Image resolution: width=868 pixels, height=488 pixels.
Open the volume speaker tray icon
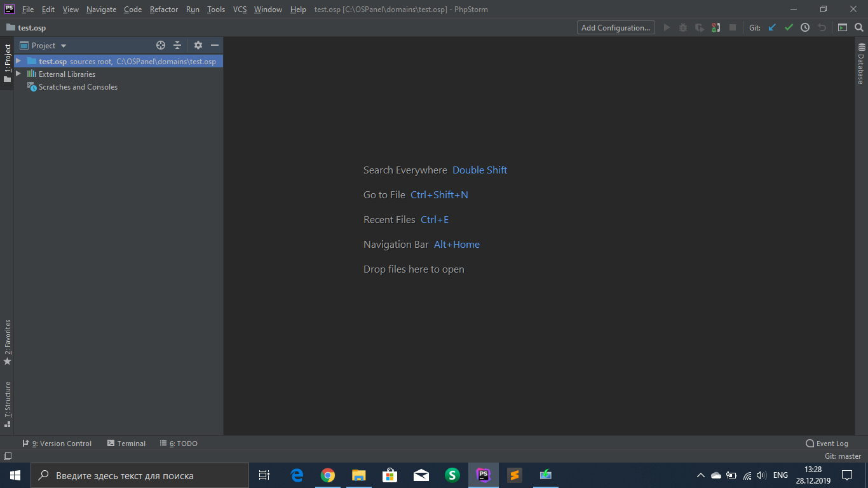pos(762,475)
